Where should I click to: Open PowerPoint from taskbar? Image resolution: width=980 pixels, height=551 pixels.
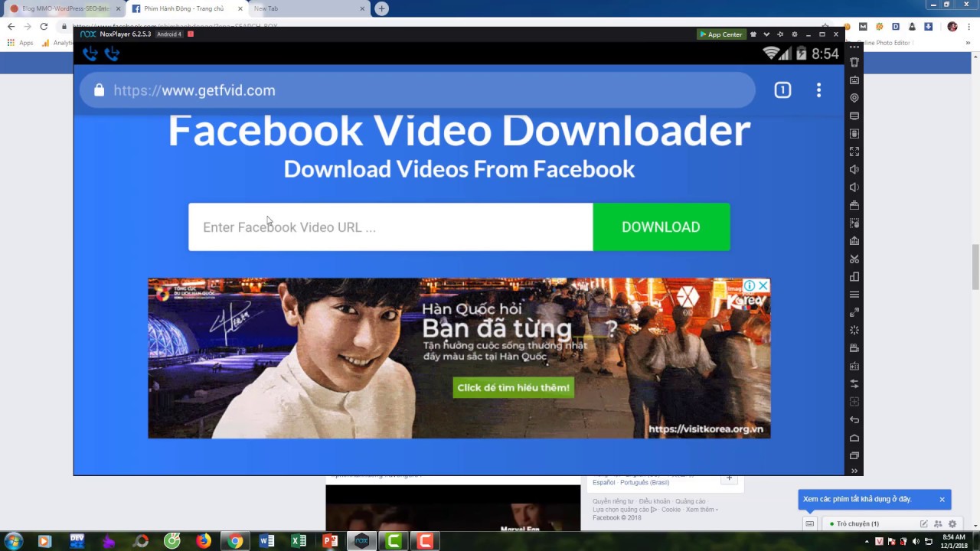(330, 541)
